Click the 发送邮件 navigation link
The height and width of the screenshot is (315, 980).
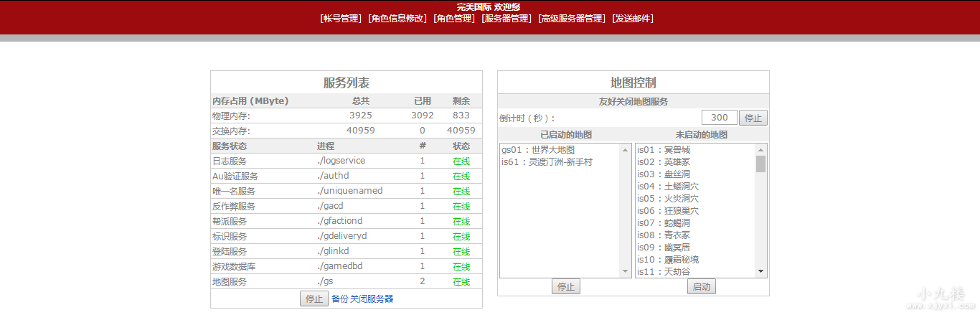pyautogui.click(x=632, y=19)
